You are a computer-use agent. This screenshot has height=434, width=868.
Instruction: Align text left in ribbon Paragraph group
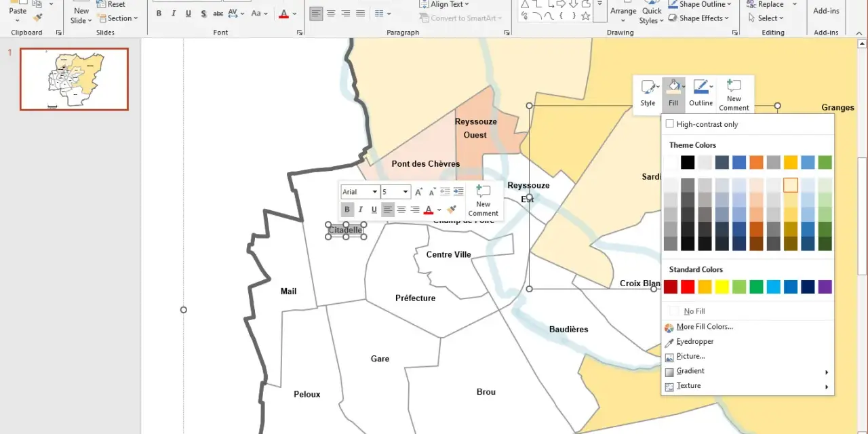click(316, 14)
